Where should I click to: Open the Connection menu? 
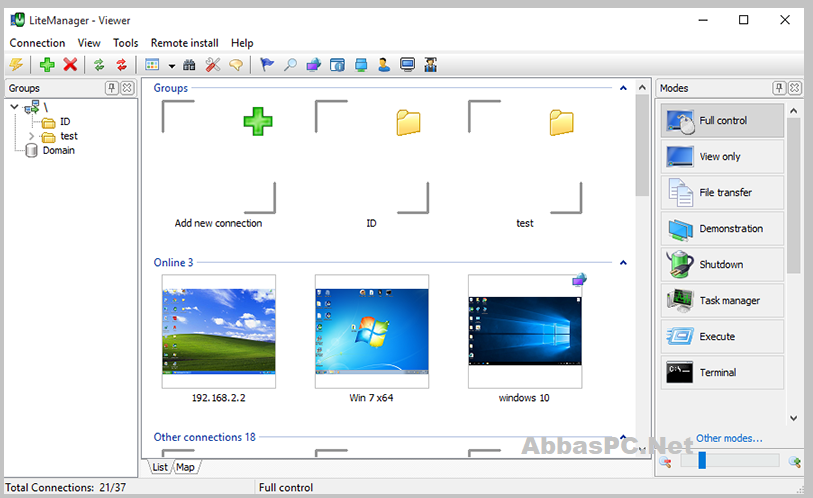coord(37,43)
